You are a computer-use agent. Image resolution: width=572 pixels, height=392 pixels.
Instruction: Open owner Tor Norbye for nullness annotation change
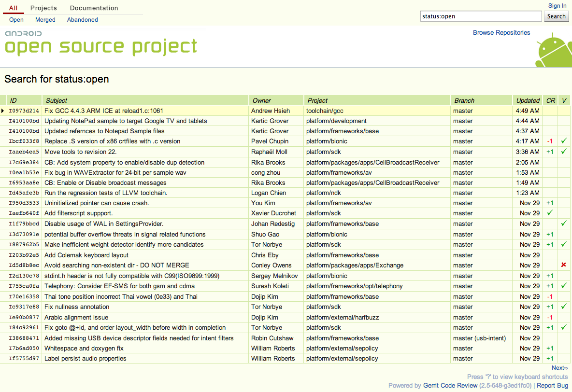tap(268, 307)
